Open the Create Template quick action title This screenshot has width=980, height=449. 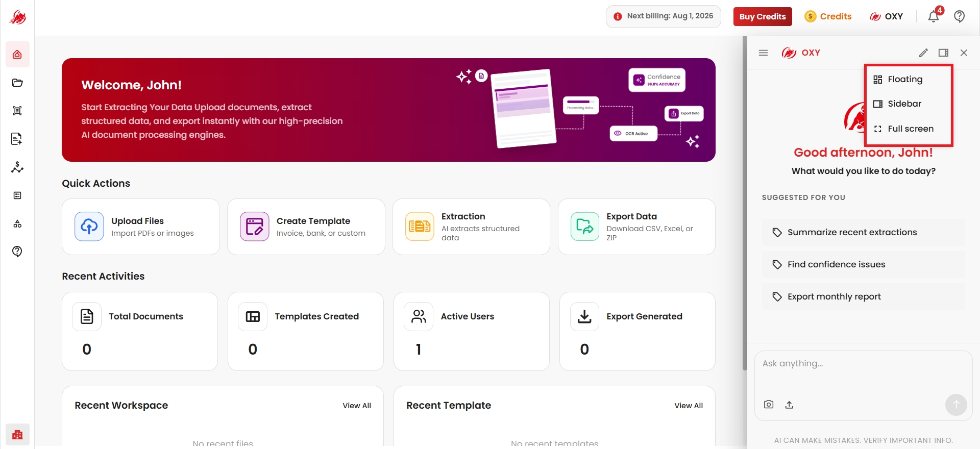(313, 221)
